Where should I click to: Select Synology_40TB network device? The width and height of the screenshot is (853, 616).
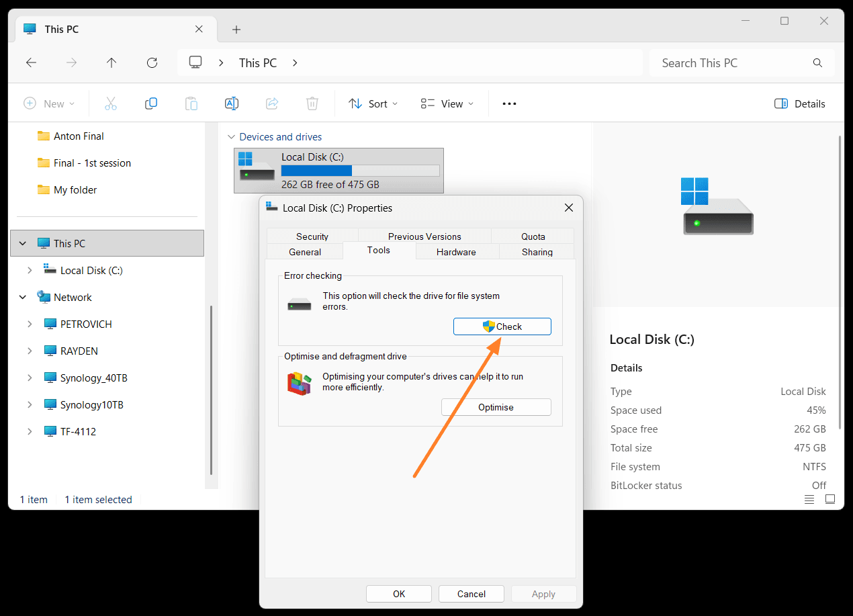pyautogui.click(x=93, y=378)
